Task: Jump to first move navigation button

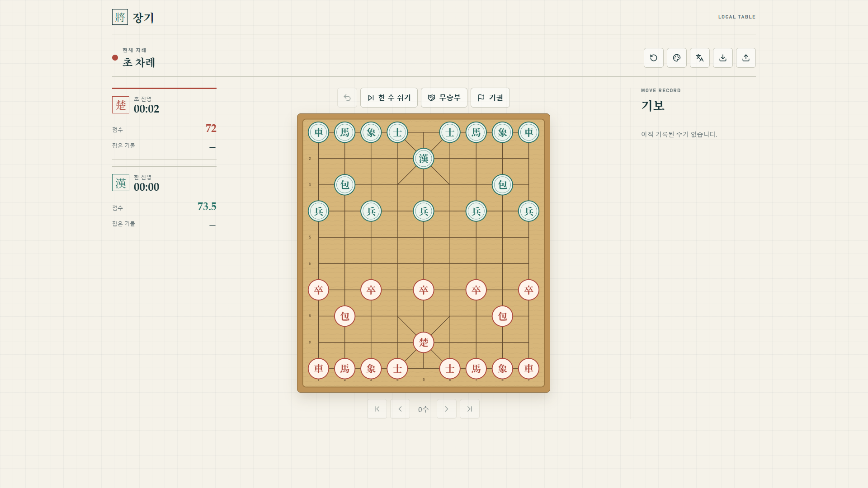Action: (x=377, y=409)
